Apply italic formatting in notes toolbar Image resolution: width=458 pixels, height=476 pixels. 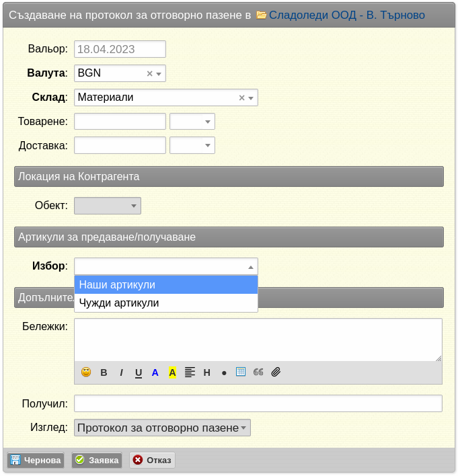pyautogui.click(x=121, y=372)
